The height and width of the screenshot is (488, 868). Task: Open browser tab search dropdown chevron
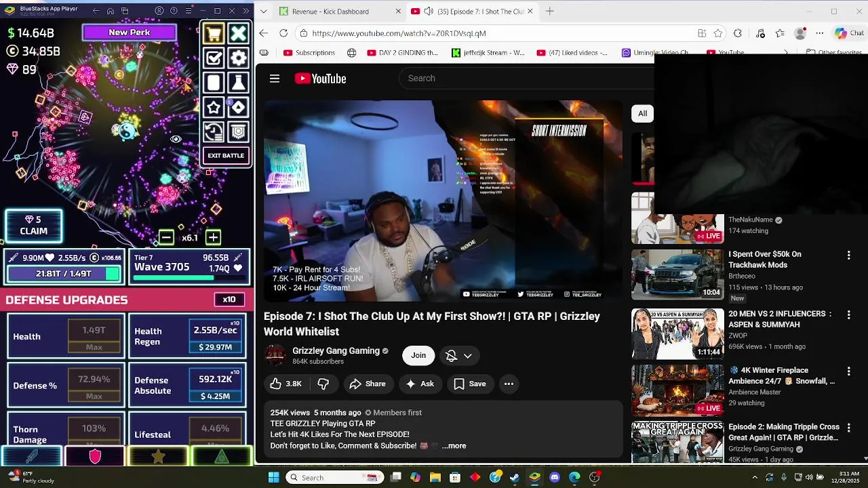tap(264, 12)
